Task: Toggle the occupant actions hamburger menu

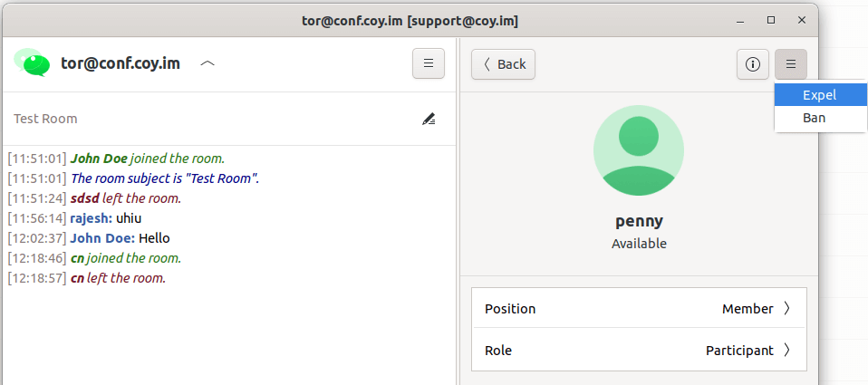Action: pos(790,63)
